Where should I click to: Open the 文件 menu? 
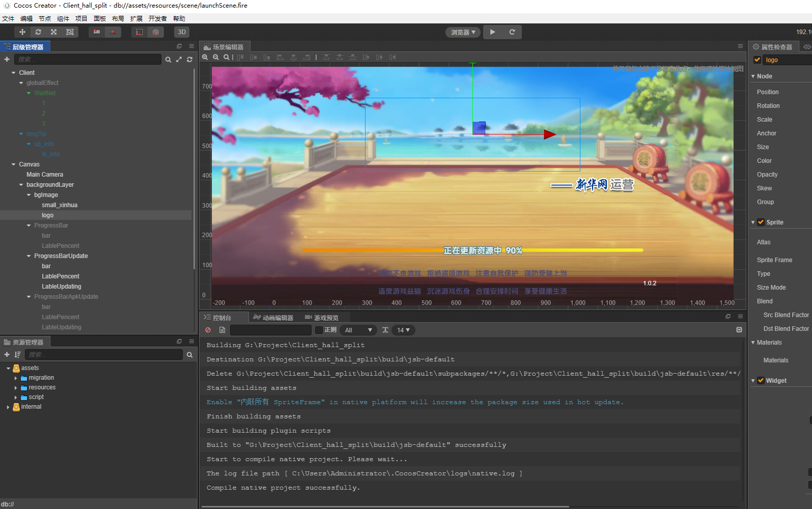coord(8,18)
